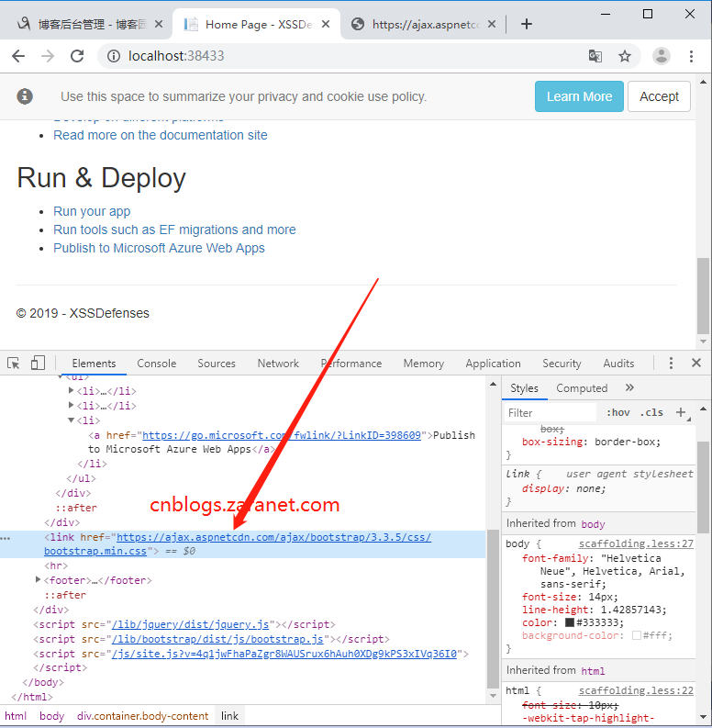Screen dimensions: 712x728
Task: Click the #333333 color swatch
Action: tap(570, 622)
